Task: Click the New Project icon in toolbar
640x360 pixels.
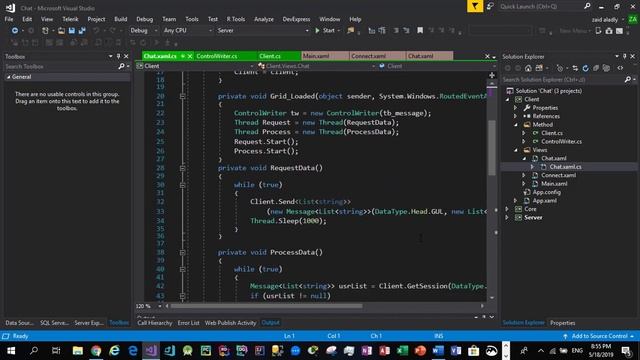Action: point(45,31)
